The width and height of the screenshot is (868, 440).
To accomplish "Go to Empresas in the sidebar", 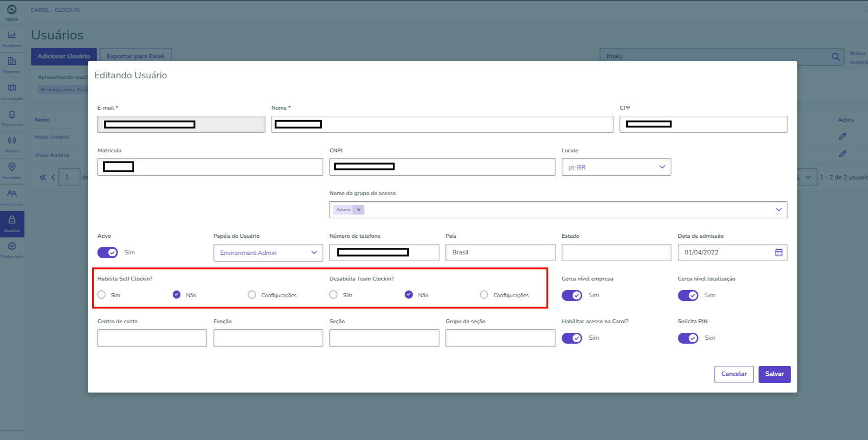I will (12, 65).
